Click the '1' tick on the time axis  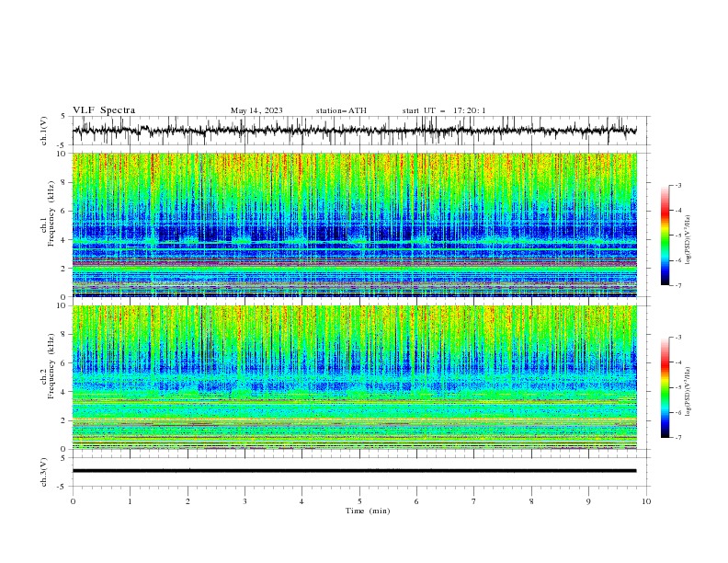(130, 501)
